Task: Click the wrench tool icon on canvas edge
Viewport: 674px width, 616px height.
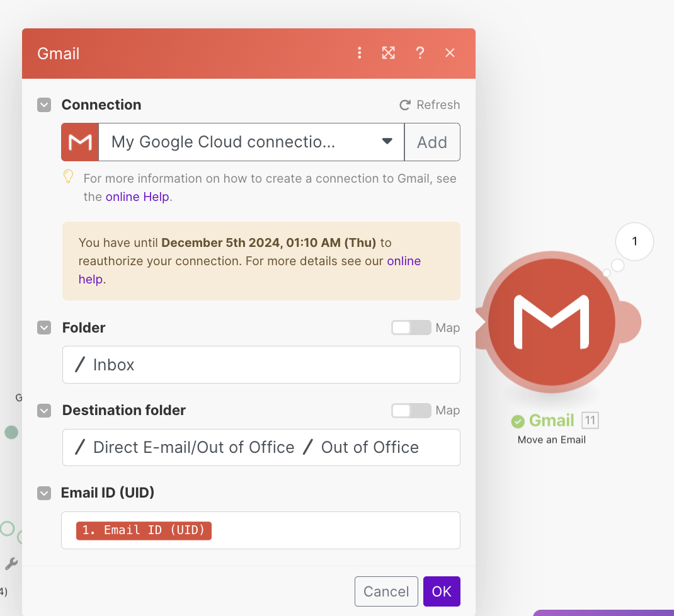Action: (11, 564)
